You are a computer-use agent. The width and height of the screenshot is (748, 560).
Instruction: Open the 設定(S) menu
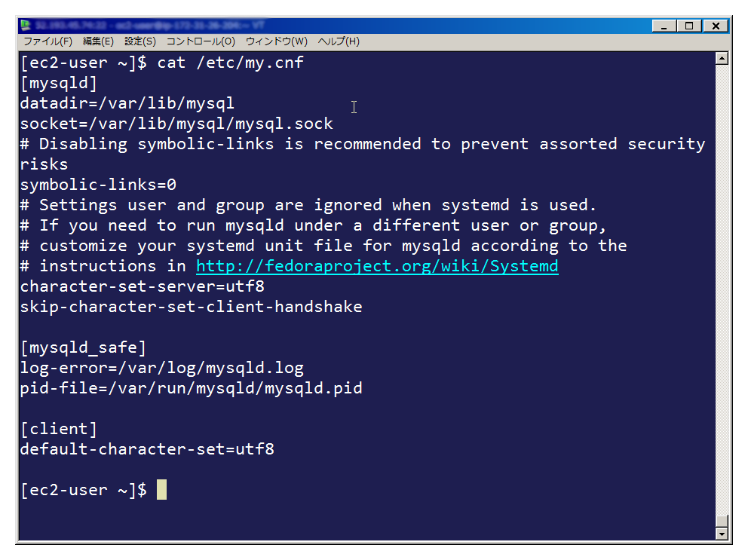click(139, 41)
